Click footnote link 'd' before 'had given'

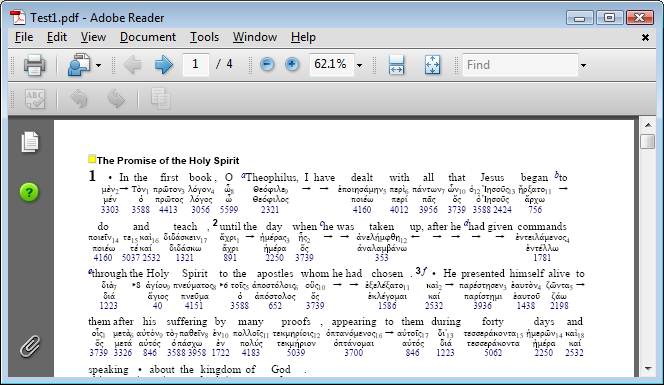[x=466, y=223]
